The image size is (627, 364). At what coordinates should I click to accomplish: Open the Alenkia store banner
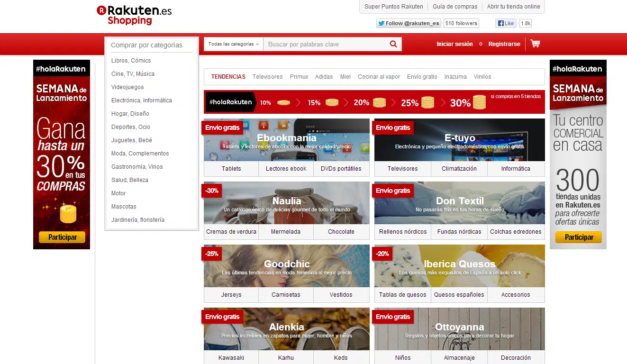[x=287, y=329]
